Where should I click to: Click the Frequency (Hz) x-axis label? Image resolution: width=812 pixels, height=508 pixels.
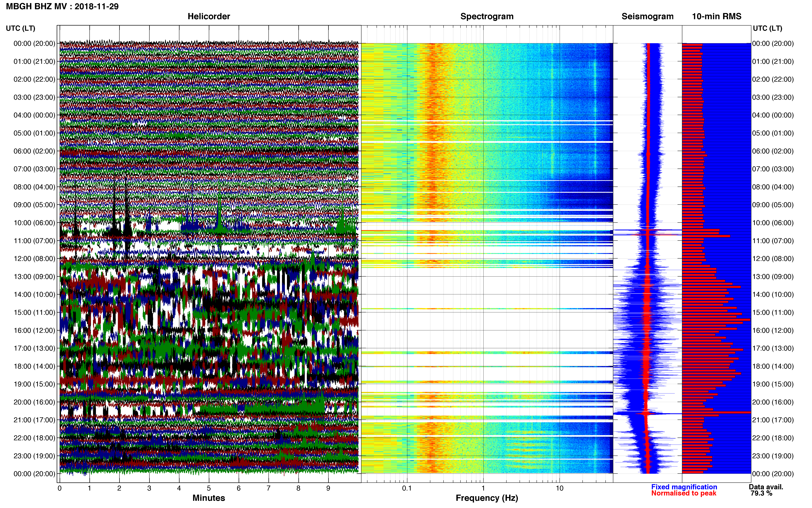click(487, 498)
